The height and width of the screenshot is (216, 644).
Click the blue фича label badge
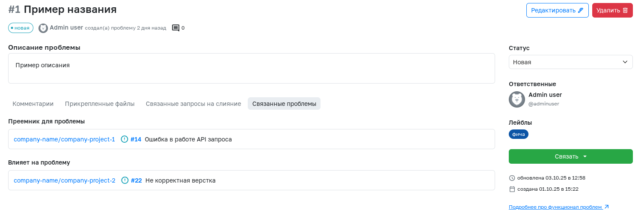pyautogui.click(x=519, y=134)
